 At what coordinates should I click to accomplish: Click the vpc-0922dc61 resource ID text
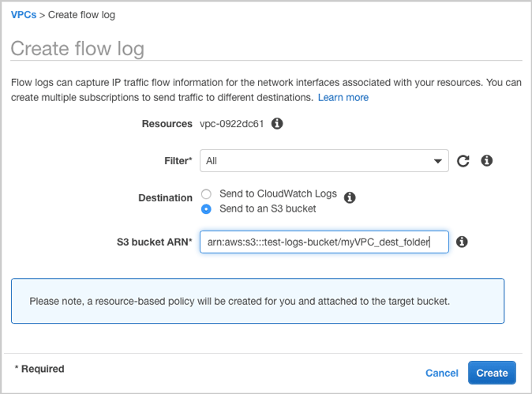pyautogui.click(x=232, y=124)
